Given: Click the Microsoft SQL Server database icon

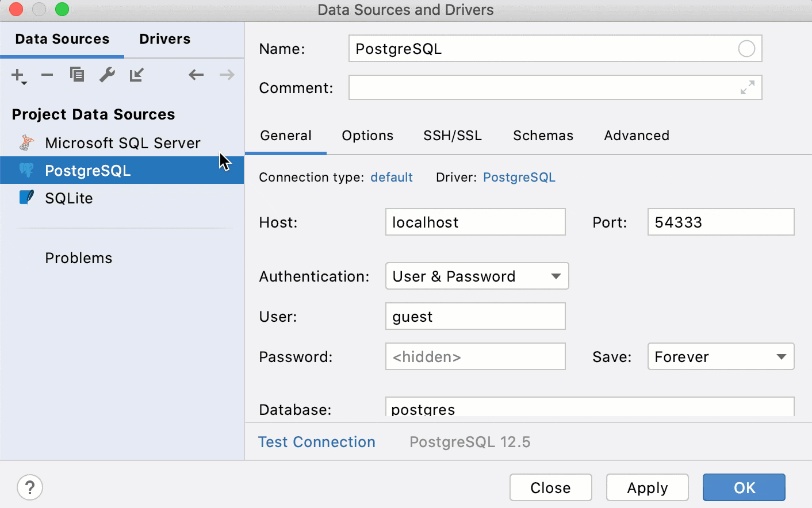Looking at the screenshot, I should pyautogui.click(x=26, y=143).
